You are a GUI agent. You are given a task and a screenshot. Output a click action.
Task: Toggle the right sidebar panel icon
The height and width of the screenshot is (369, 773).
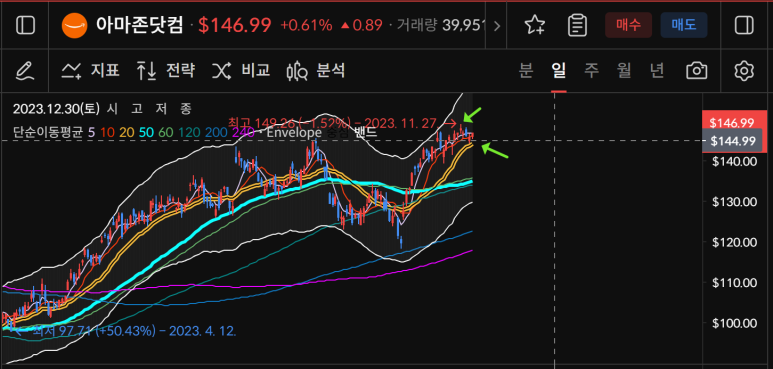(x=744, y=25)
